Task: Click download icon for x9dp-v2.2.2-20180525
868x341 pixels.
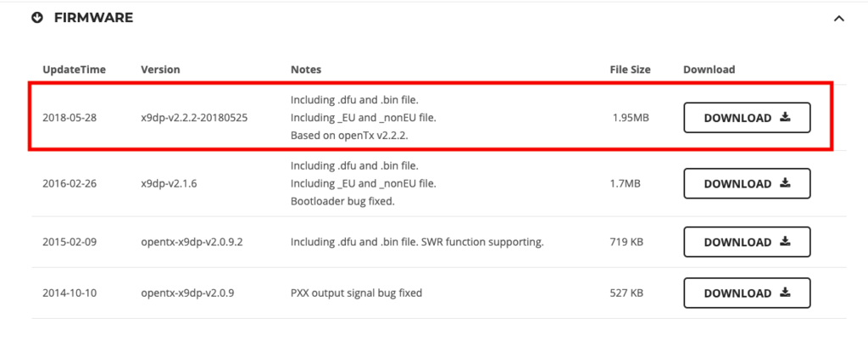Action: [785, 118]
